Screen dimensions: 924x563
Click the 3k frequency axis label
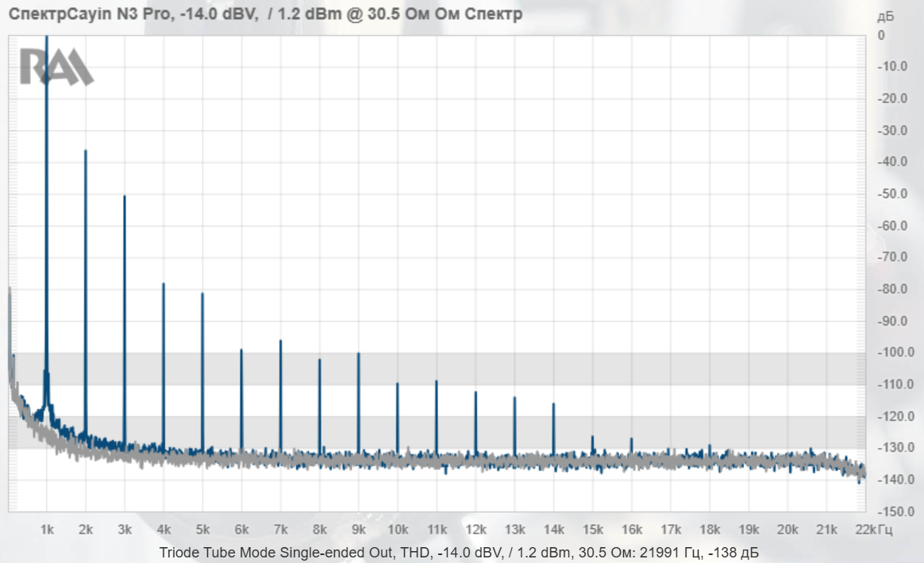pos(125,530)
